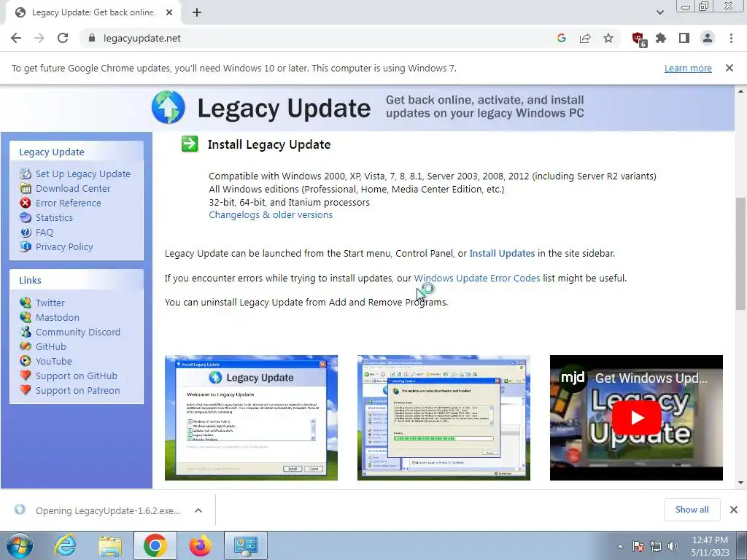Open the update progress screenshot thumbnail
747x560 pixels.
click(x=444, y=418)
